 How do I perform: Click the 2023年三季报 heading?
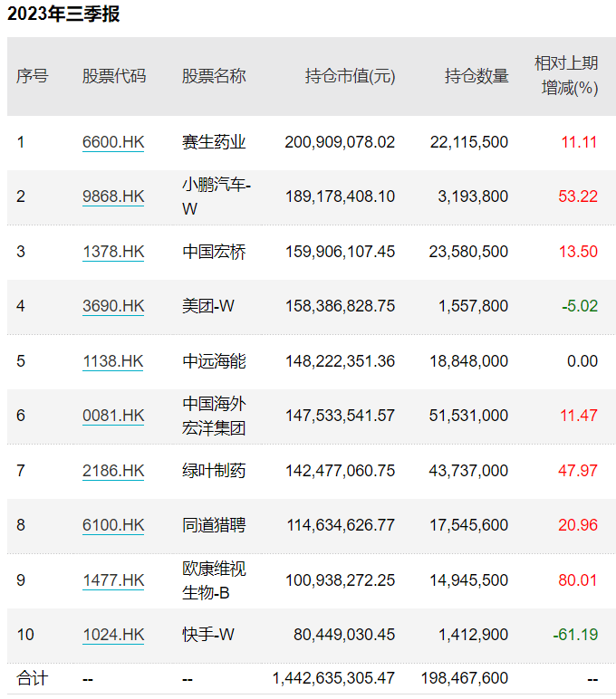coord(63,14)
